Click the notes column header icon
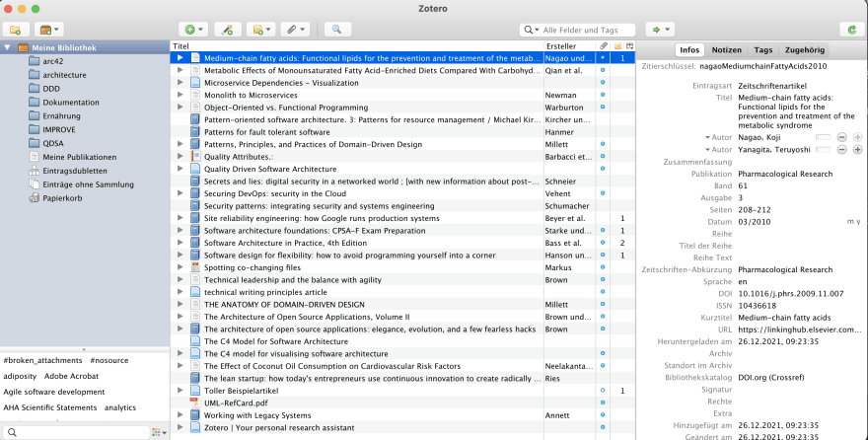Viewport: 868px width, 440px height. (617, 46)
